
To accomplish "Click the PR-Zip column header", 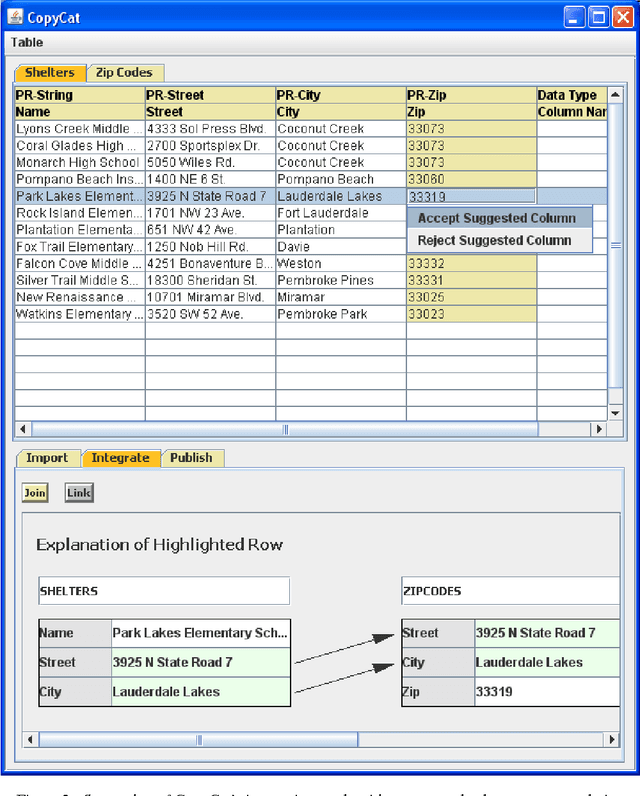I will coord(471,96).
